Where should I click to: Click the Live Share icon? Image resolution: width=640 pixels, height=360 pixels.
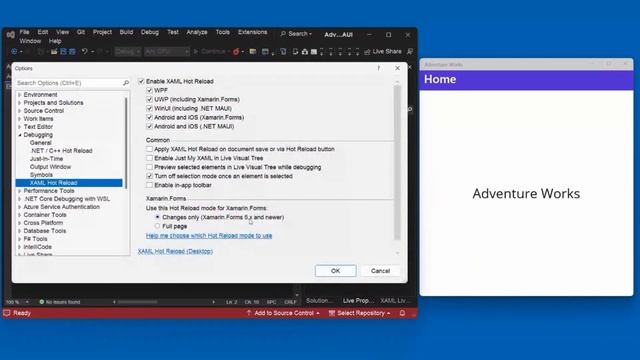(367, 51)
